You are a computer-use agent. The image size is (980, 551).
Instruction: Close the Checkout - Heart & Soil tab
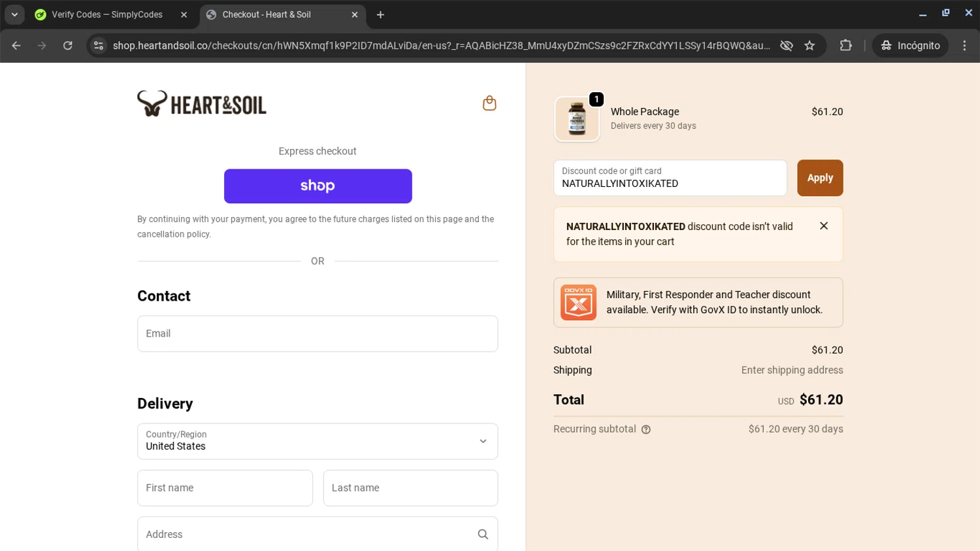tap(354, 14)
